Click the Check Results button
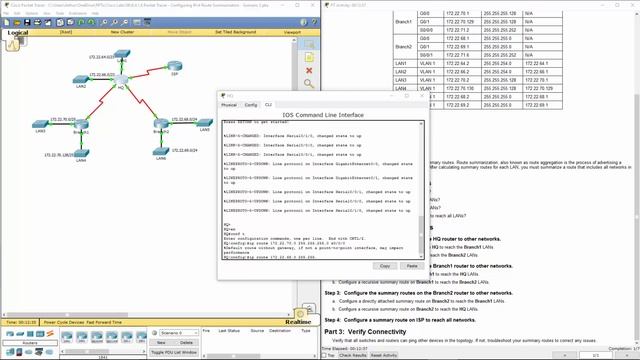 353,356
